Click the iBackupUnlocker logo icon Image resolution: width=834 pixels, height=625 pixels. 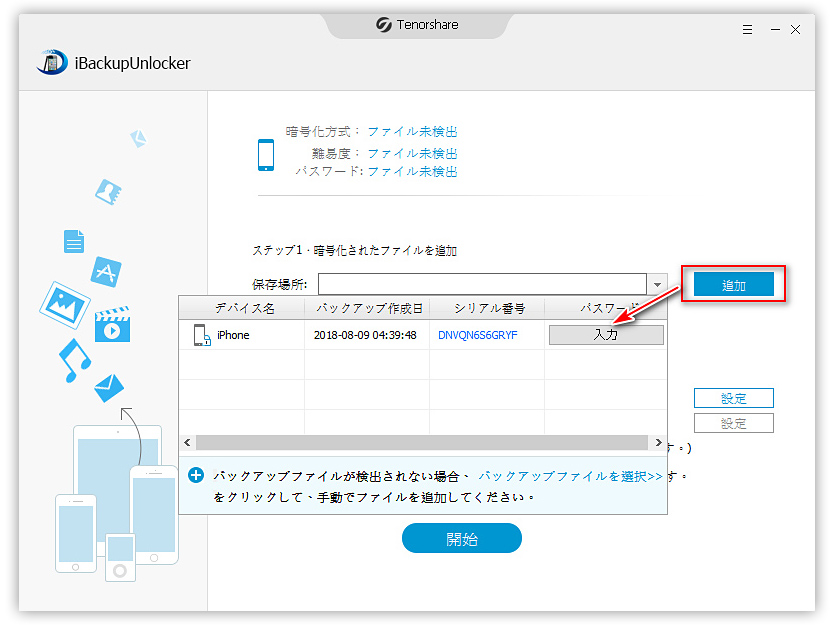click(52, 62)
